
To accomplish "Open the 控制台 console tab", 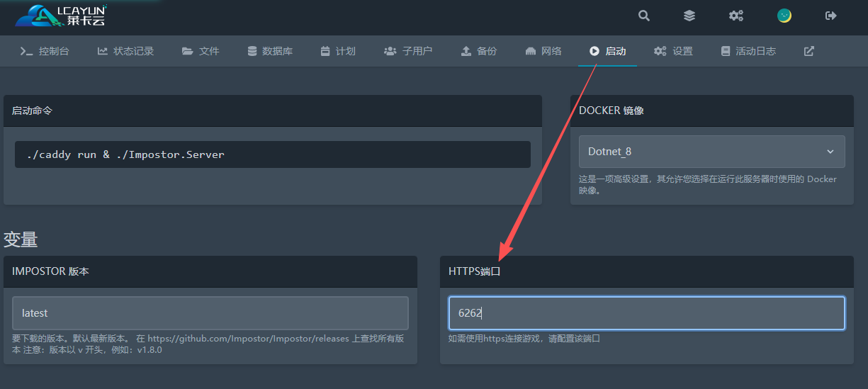I will [45, 51].
